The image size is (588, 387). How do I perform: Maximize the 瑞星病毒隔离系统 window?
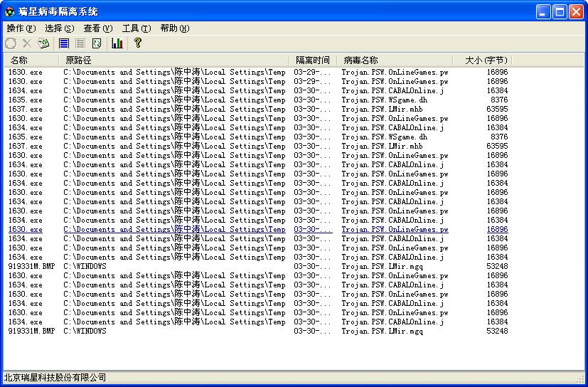click(x=560, y=12)
